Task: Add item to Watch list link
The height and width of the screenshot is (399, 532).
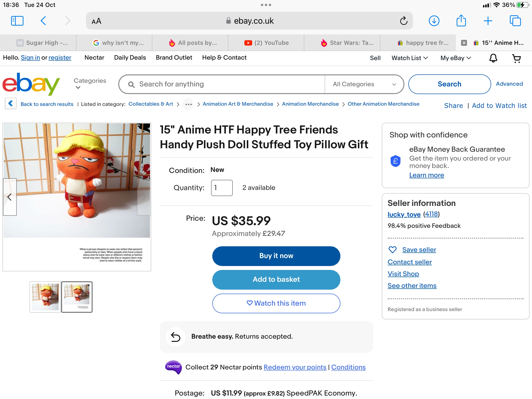Action: point(499,106)
